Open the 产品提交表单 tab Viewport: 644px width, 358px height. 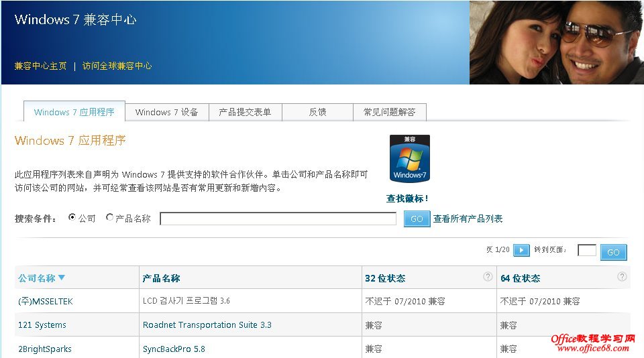coord(246,112)
